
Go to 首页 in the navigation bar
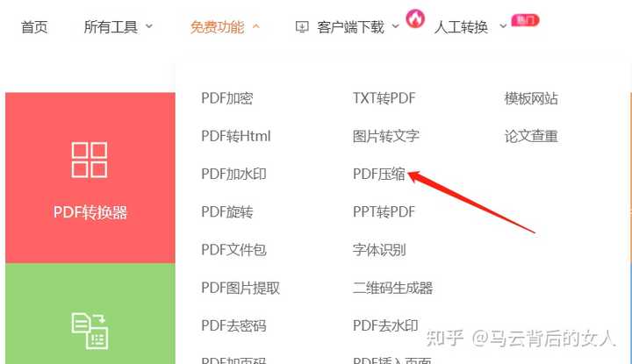34,27
